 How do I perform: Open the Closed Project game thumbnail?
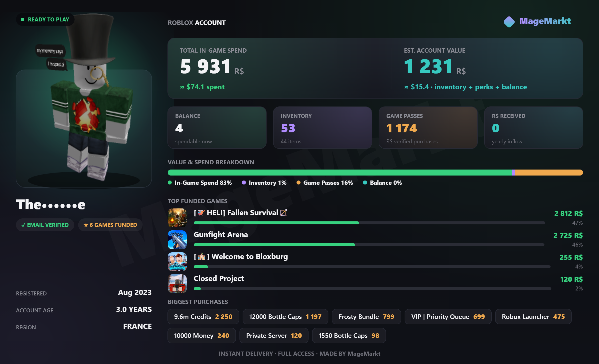click(x=177, y=284)
